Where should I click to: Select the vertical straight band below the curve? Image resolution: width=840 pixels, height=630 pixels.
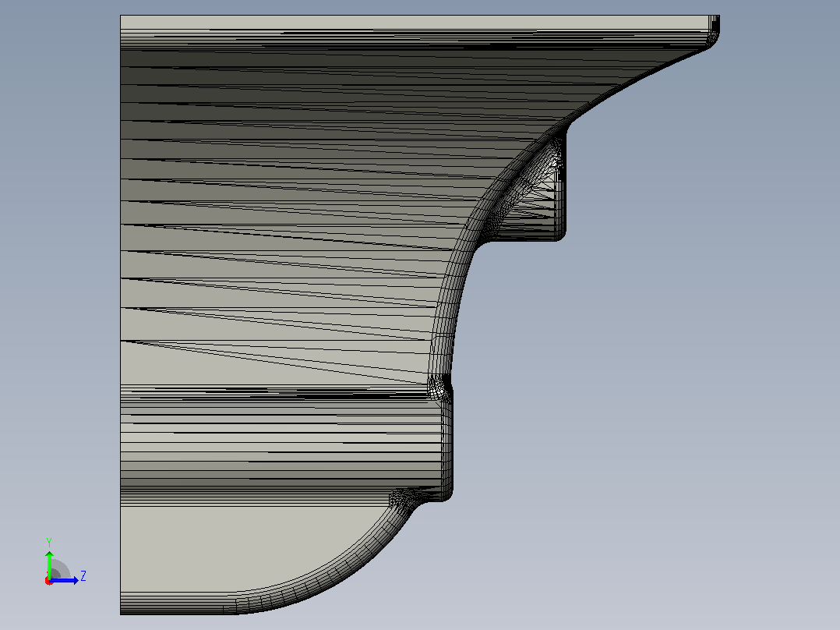[446, 445]
